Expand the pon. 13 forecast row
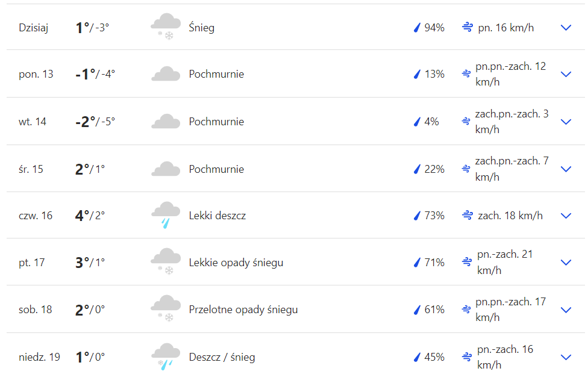 [566, 74]
